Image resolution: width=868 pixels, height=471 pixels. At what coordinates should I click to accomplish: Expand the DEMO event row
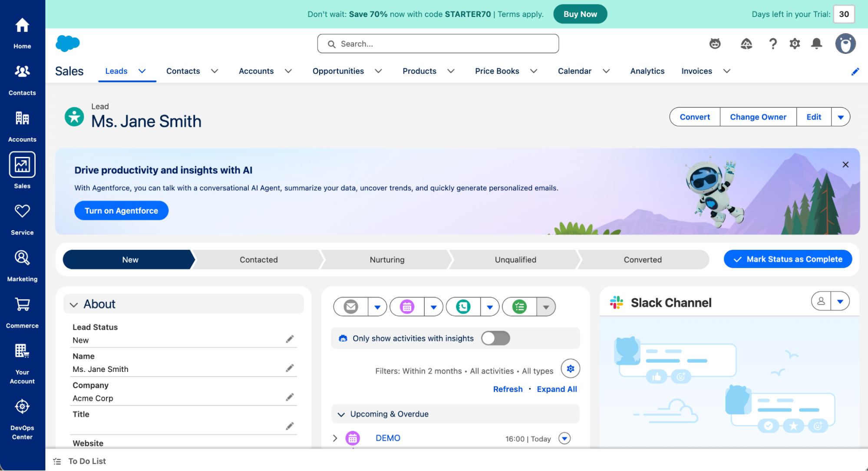[x=335, y=438]
